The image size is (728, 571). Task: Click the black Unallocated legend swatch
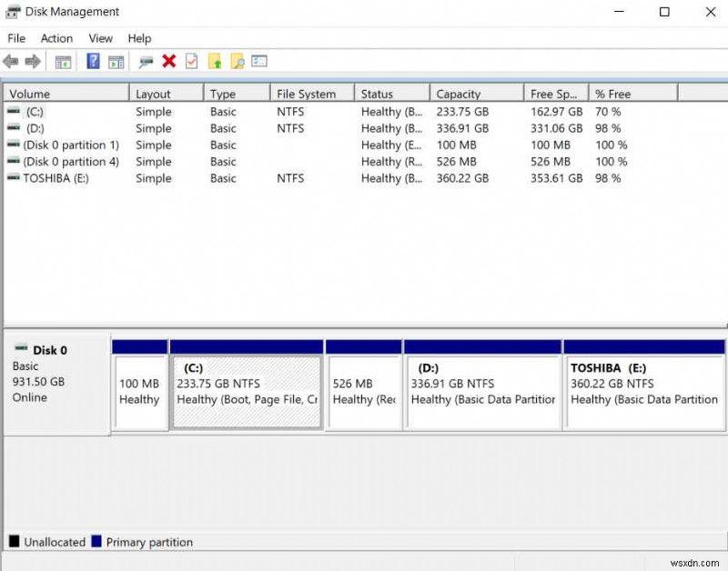coord(15,541)
